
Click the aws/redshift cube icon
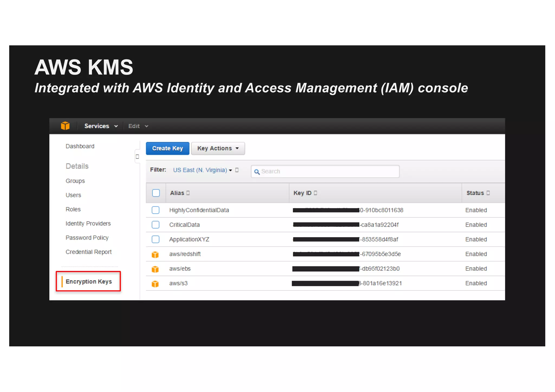[x=155, y=254]
